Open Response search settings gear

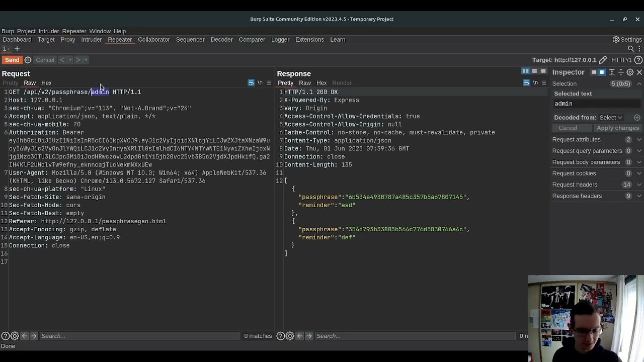point(290,336)
